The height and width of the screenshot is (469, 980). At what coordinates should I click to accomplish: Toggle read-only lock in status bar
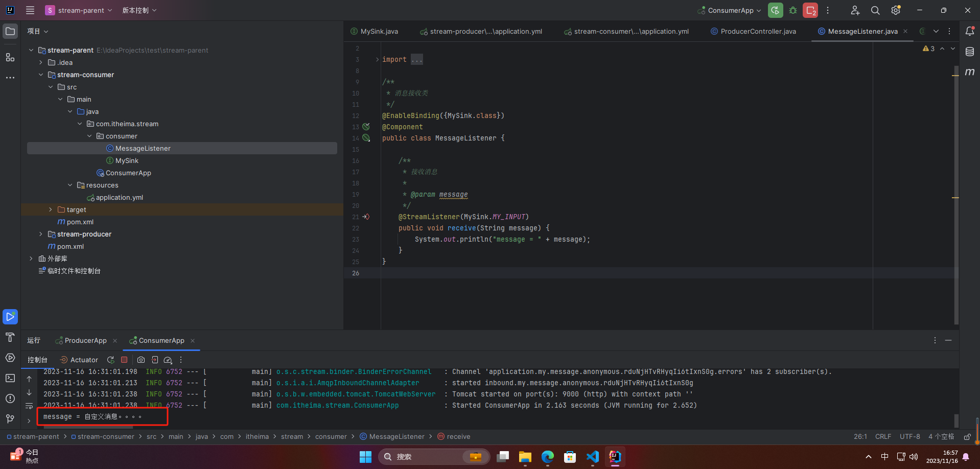(x=967, y=437)
